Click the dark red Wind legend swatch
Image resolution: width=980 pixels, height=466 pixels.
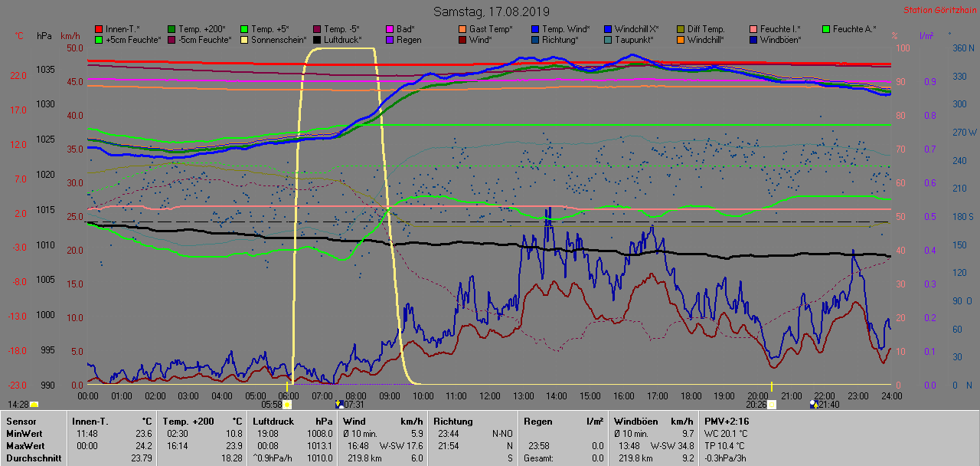pos(462,39)
